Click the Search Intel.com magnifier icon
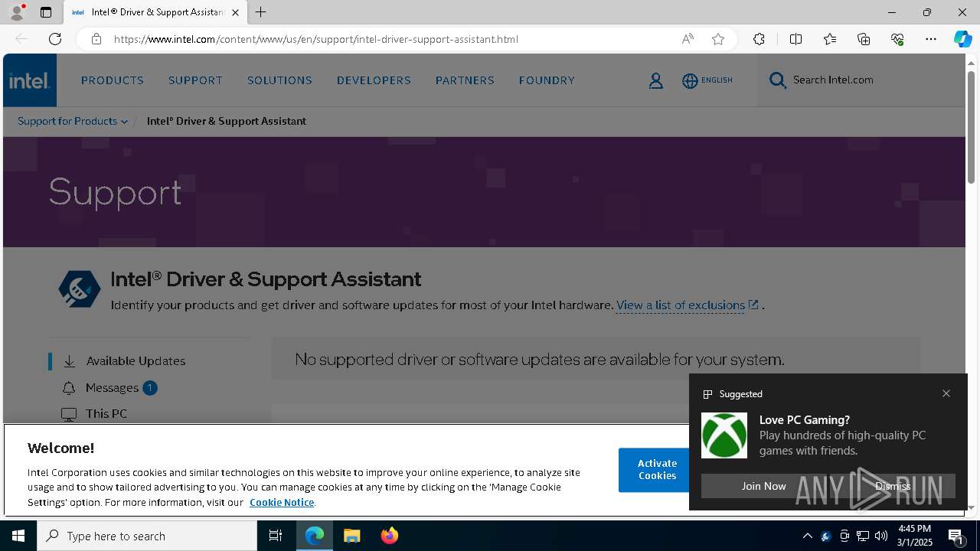This screenshot has width=980, height=551. coord(778,80)
